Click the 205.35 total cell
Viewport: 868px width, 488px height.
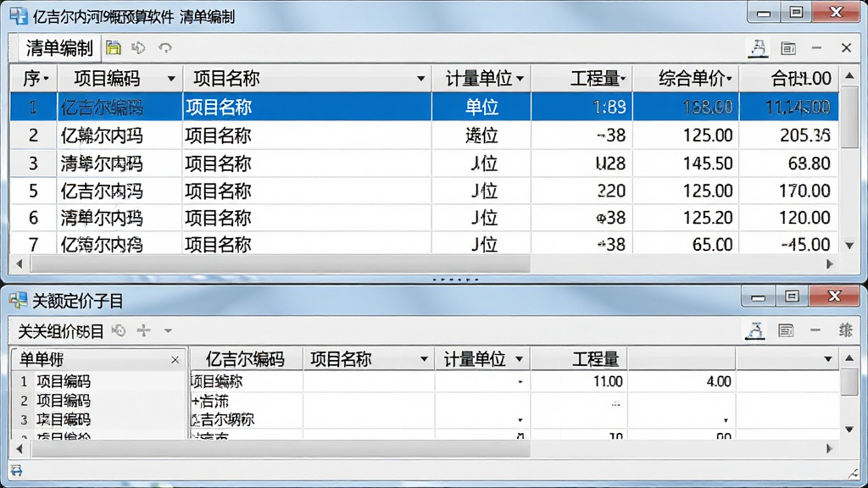[789, 135]
